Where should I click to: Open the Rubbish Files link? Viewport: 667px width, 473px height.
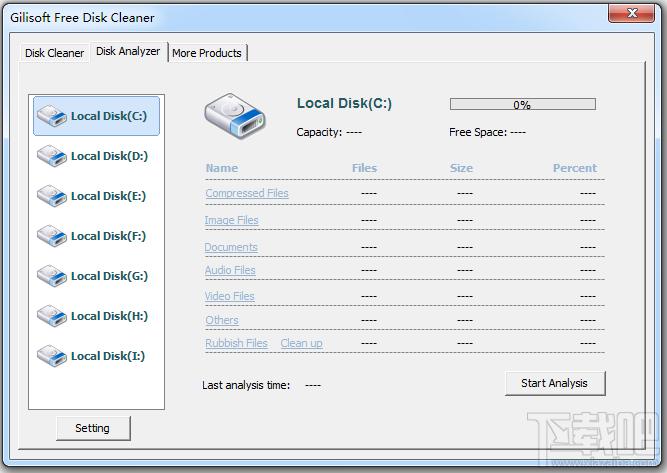point(237,343)
